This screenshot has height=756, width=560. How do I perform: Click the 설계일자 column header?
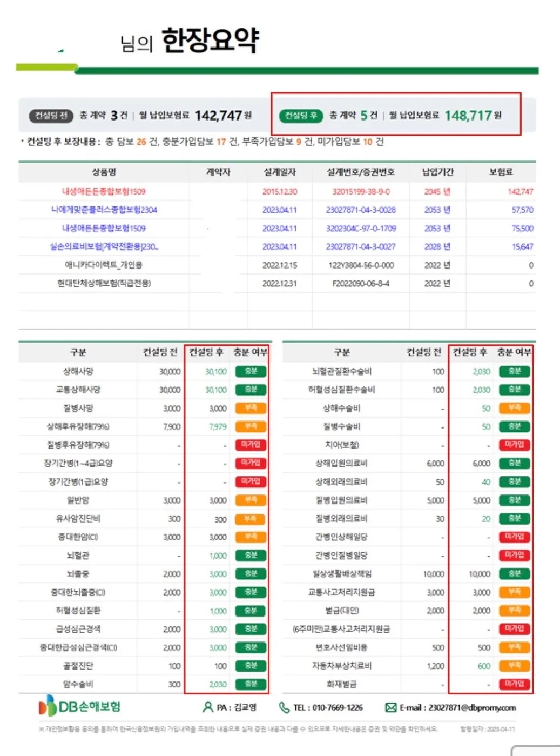[280, 172]
